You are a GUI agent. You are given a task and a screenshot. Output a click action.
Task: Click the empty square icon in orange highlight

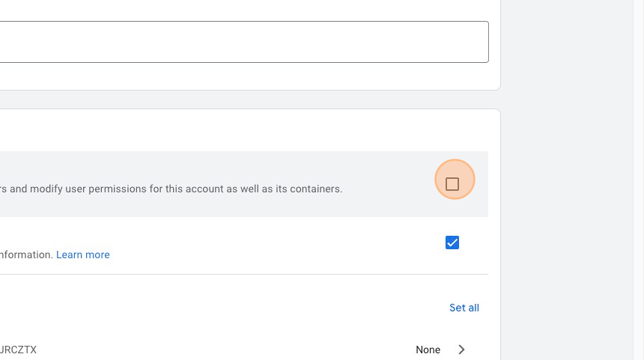[x=452, y=184]
